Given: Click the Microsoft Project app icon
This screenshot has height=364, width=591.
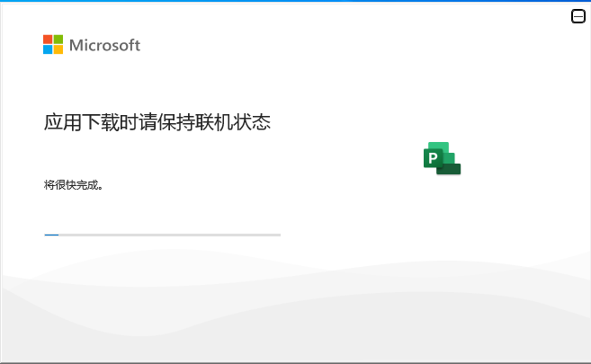Looking at the screenshot, I should point(442,158).
